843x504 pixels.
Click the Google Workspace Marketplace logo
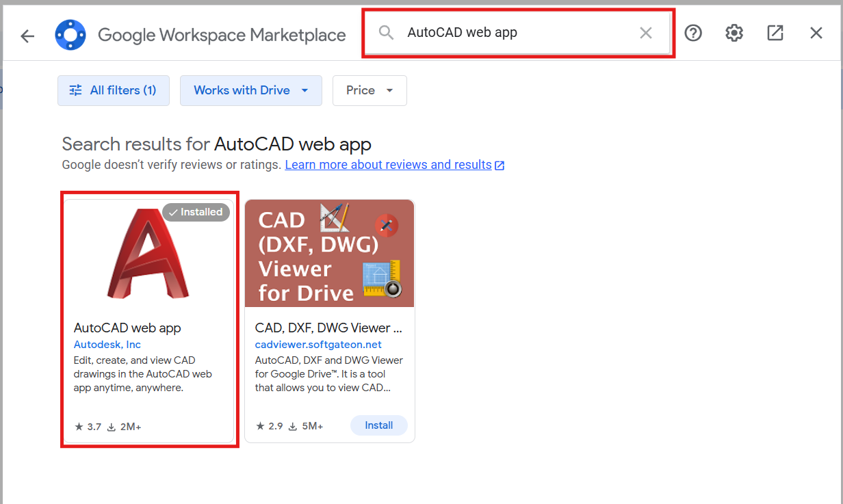pos(70,35)
